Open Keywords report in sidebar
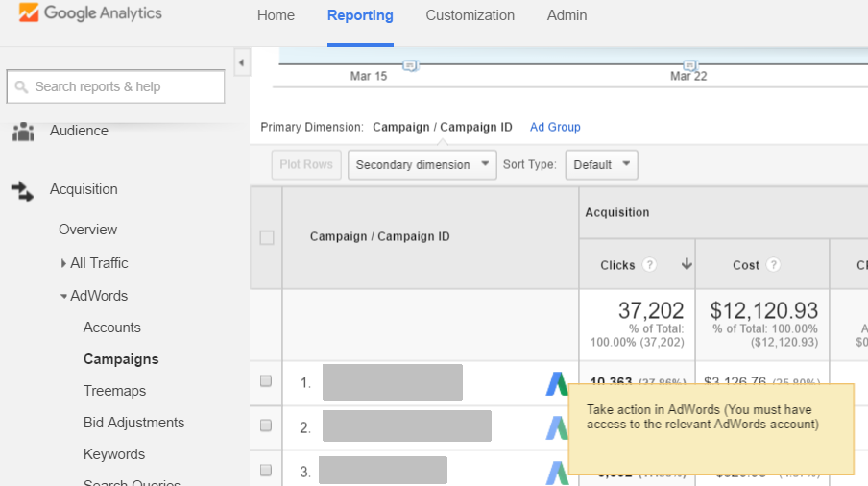This screenshot has width=868, height=486. (113, 454)
